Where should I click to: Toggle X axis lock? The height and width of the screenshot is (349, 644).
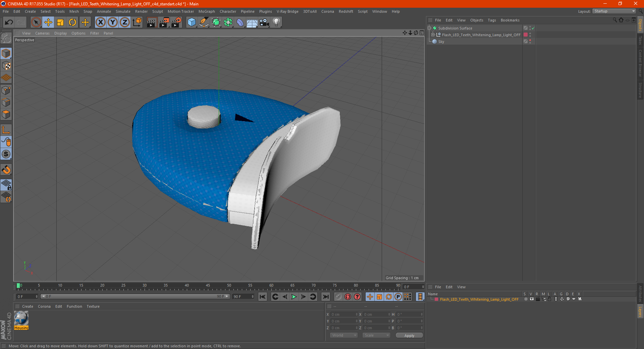coord(100,22)
